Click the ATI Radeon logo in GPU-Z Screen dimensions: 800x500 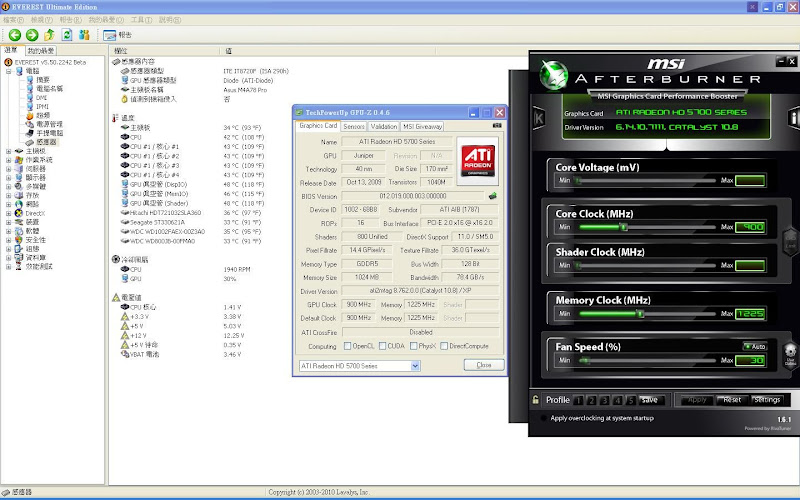click(x=478, y=160)
